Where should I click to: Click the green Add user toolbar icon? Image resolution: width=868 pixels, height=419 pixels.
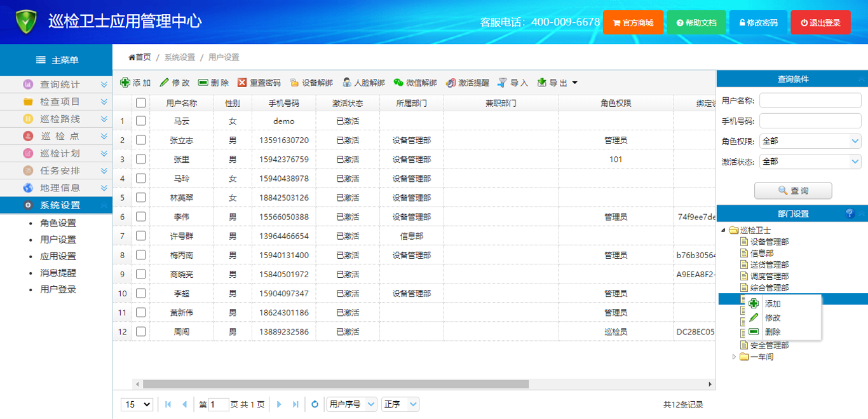pyautogui.click(x=125, y=83)
